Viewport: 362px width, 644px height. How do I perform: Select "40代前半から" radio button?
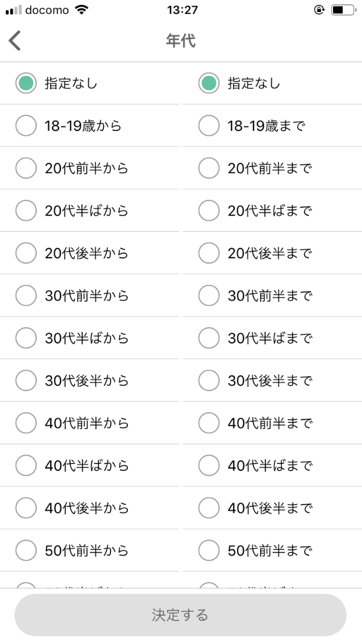coord(25,423)
